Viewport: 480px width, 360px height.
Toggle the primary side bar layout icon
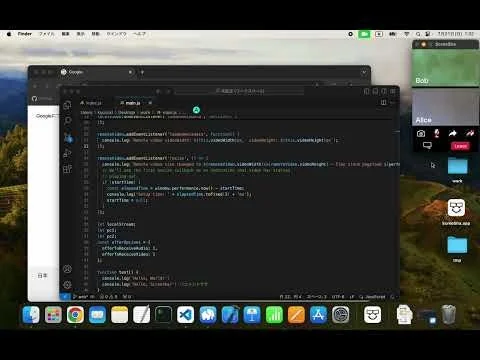367,91
